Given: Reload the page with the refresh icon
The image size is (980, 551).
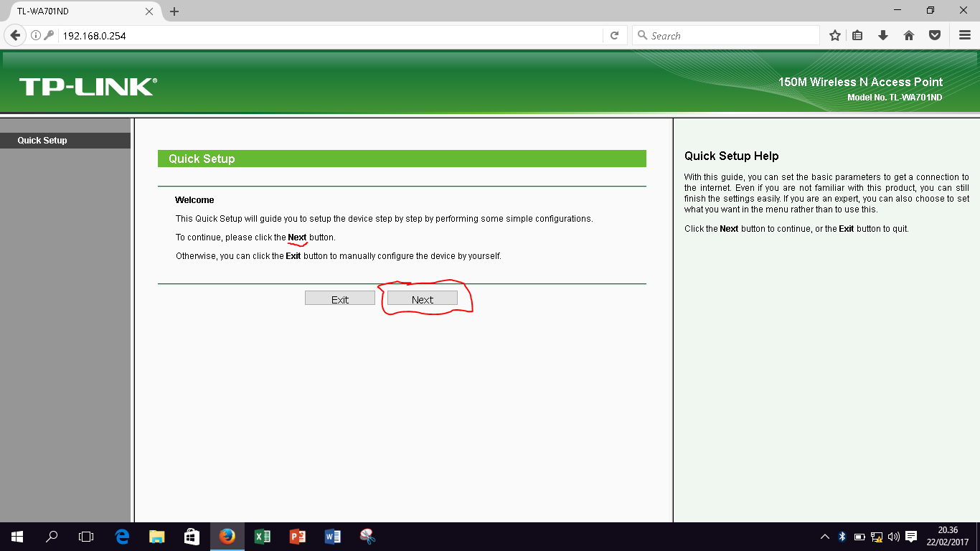Looking at the screenshot, I should pos(614,34).
